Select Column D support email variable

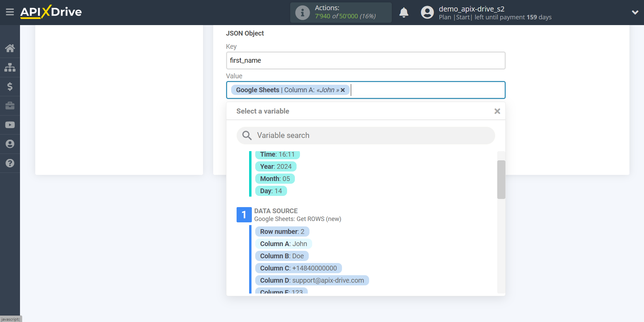pyautogui.click(x=312, y=280)
